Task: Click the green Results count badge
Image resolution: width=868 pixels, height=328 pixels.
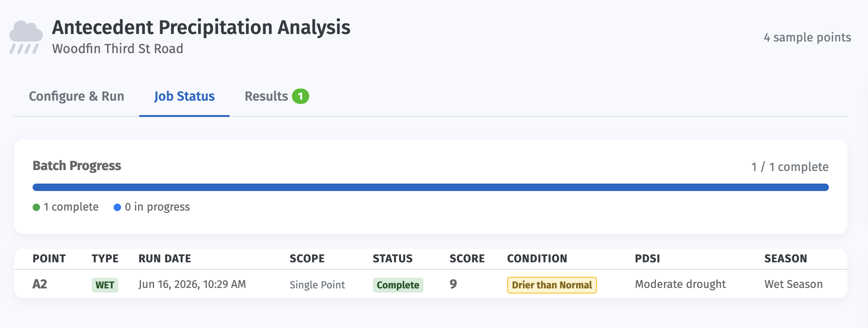Action: coord(300,96)
